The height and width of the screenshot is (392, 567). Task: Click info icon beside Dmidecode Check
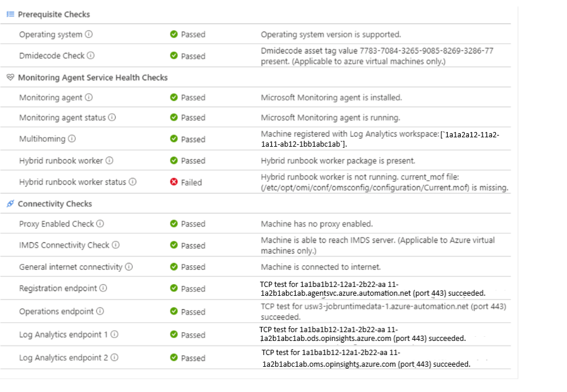(90, 56)
